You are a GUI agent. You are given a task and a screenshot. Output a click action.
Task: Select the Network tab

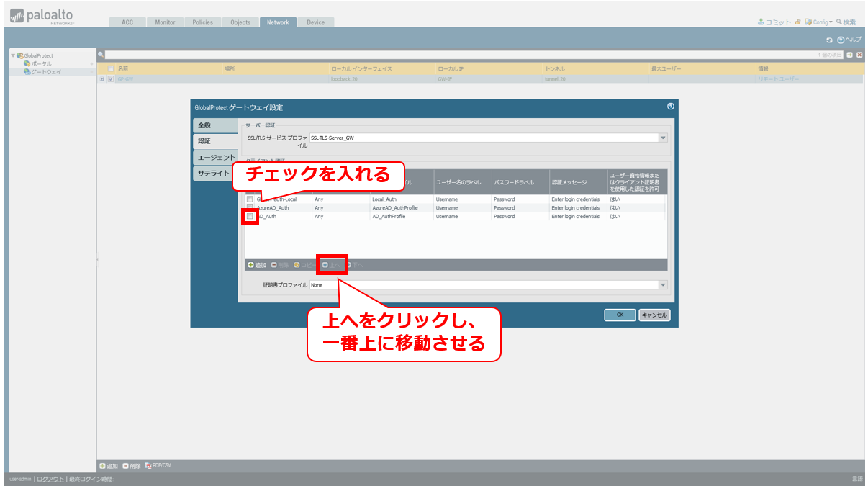(278, 22)
